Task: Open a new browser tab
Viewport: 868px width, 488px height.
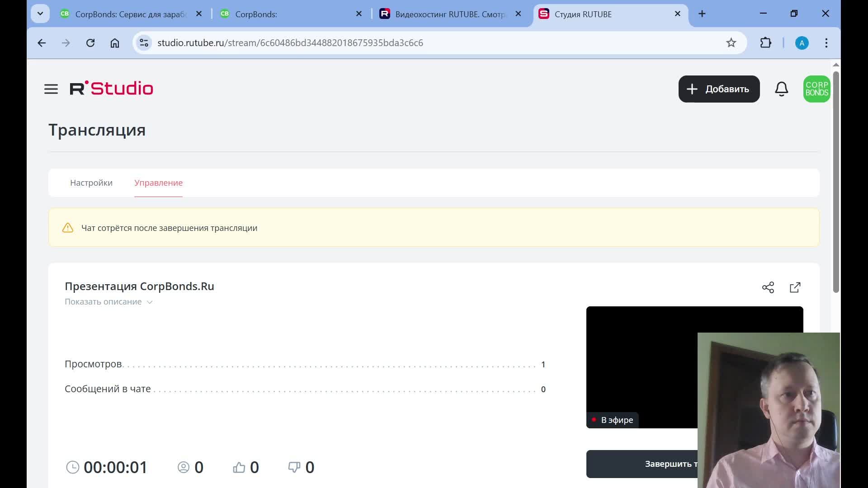Action: (x=702, y=14)
